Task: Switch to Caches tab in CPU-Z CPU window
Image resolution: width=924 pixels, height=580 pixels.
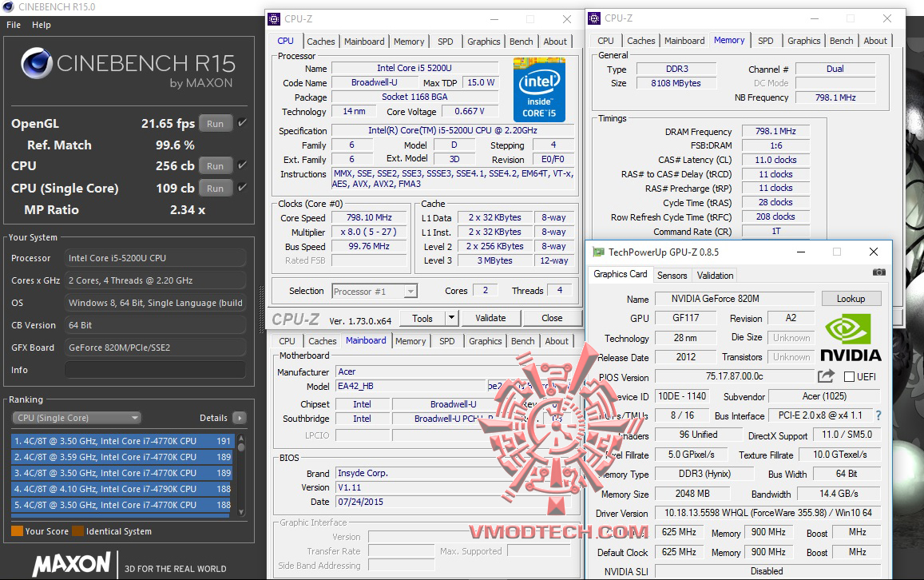Action: pos(320,42)
